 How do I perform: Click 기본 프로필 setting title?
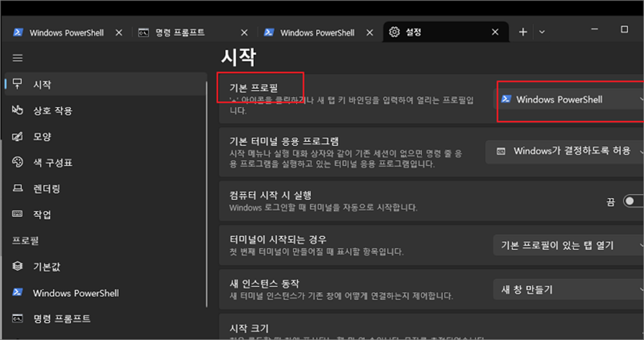254,87
